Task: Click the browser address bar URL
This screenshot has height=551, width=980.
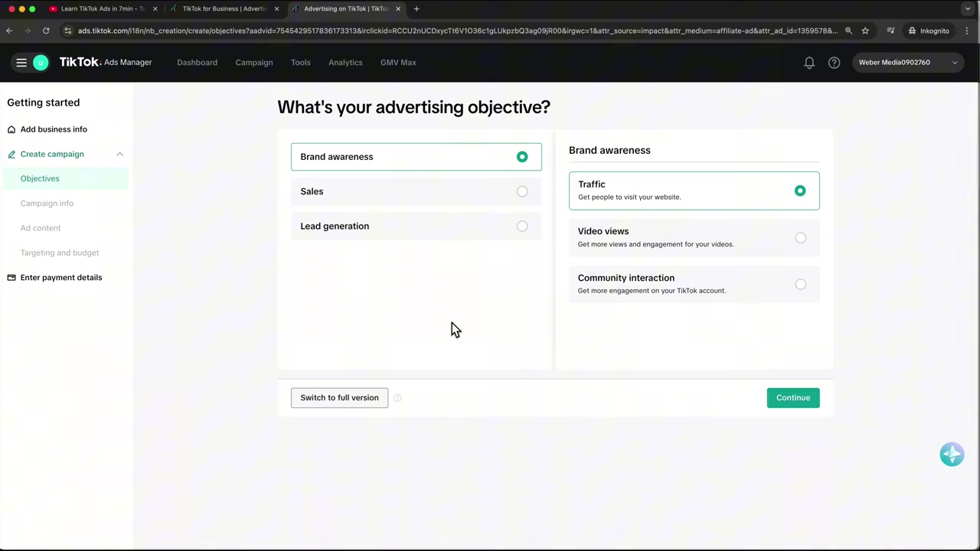Action: (458, 31)
